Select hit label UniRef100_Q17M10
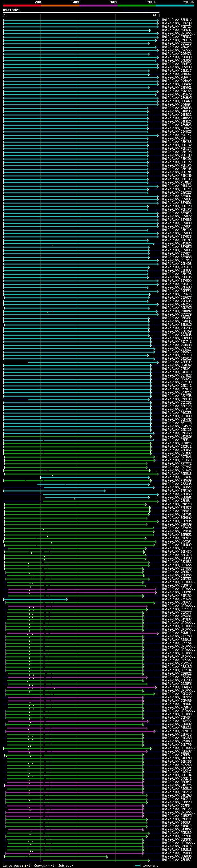Viewport: 197px width, 868px height. (x=177, y=731)
